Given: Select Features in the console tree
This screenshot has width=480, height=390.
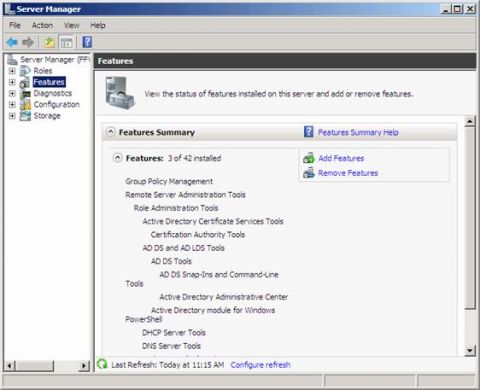Looking at the screenshot, I should tap(49, 82).
